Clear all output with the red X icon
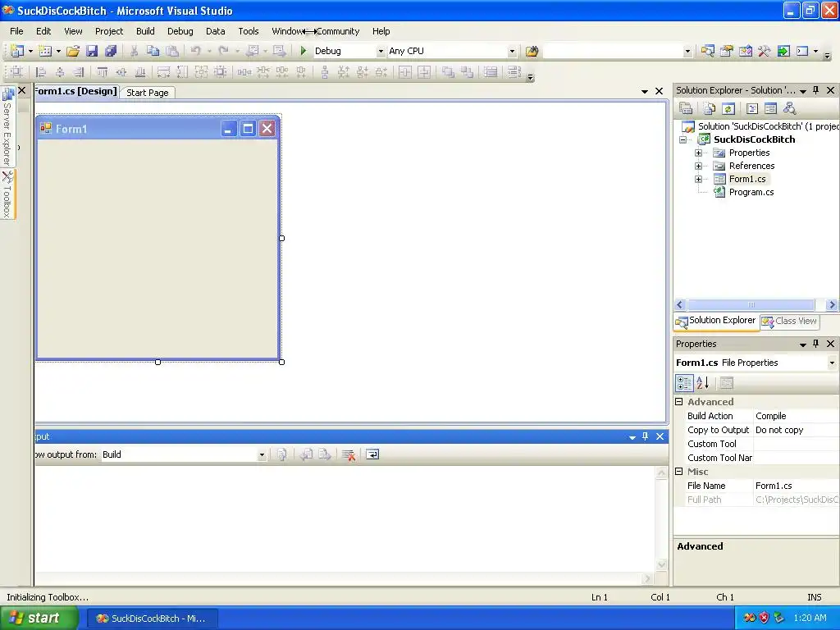The width and height of the screenshot is (840, 630). [349, 454]
